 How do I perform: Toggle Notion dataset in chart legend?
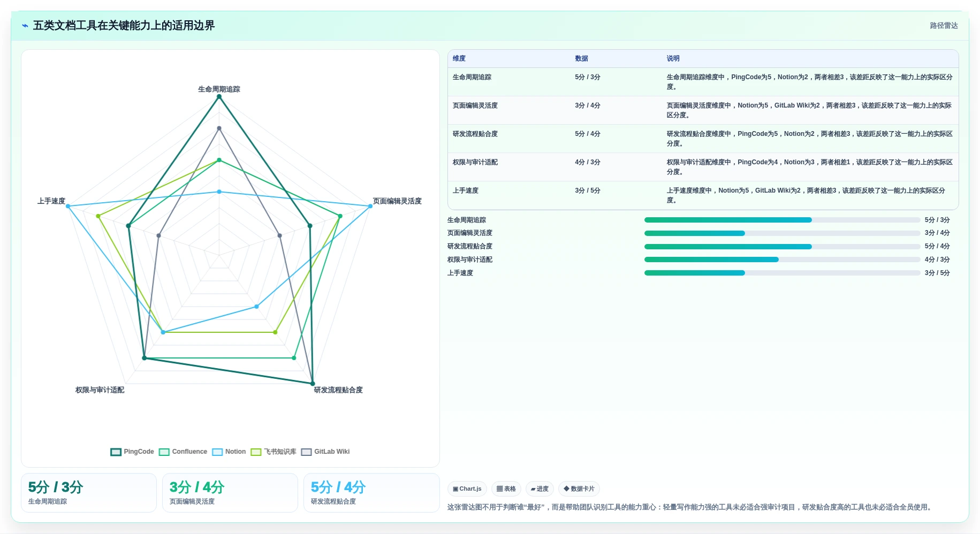[229, 452]
